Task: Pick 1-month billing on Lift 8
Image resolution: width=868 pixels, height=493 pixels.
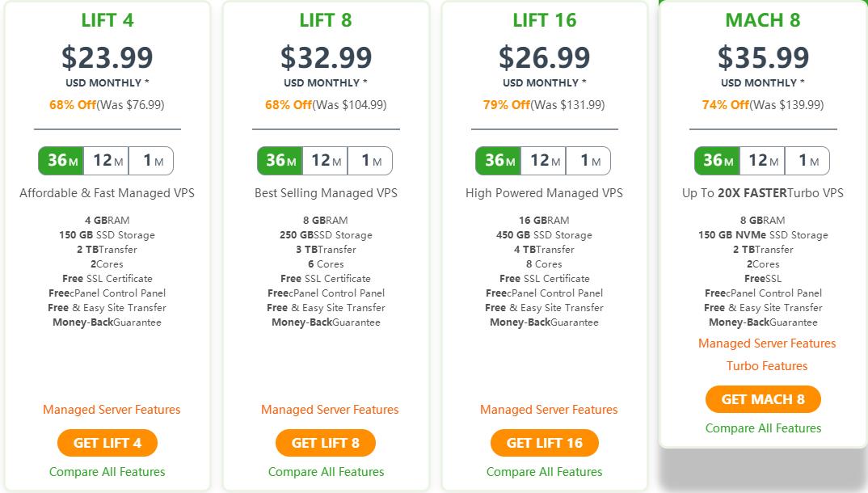Action: point(370,161)
